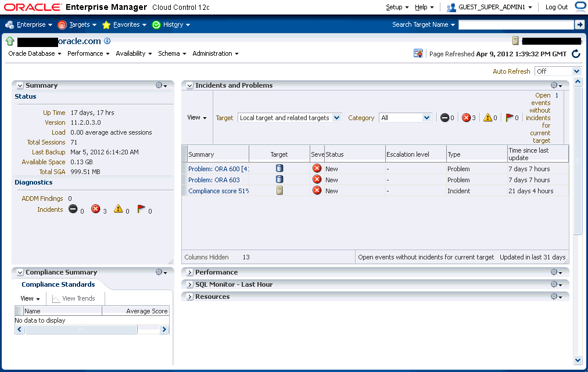
Task: Open Problem: ORA 603 link
Action: (214, 180)
